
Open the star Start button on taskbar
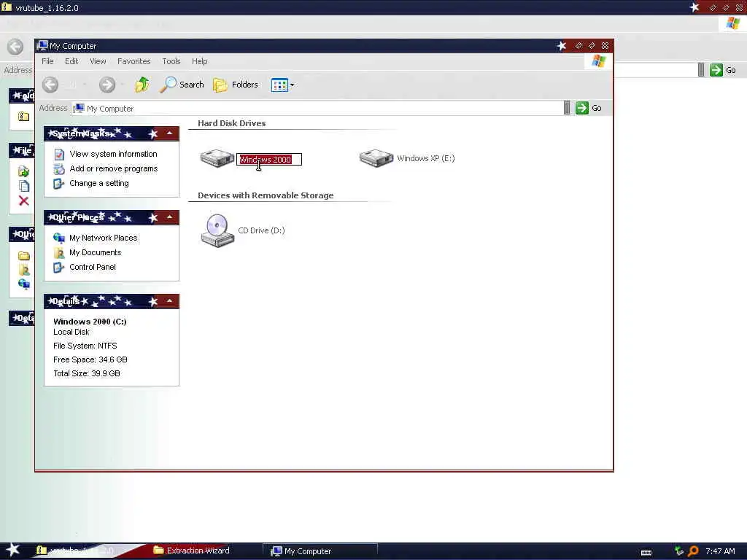coord(13,550)
